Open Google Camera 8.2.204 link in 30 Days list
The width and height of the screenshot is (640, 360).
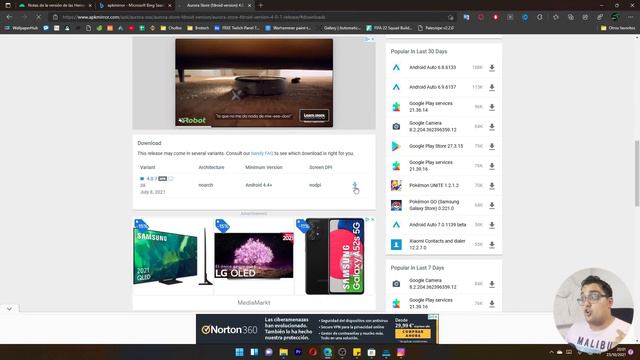click(433, 127)
